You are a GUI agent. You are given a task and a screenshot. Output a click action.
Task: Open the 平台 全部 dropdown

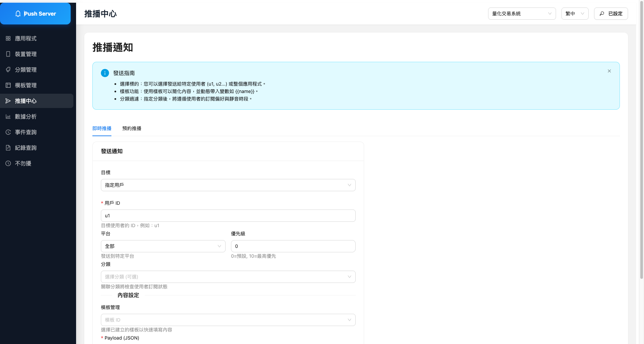163,246
